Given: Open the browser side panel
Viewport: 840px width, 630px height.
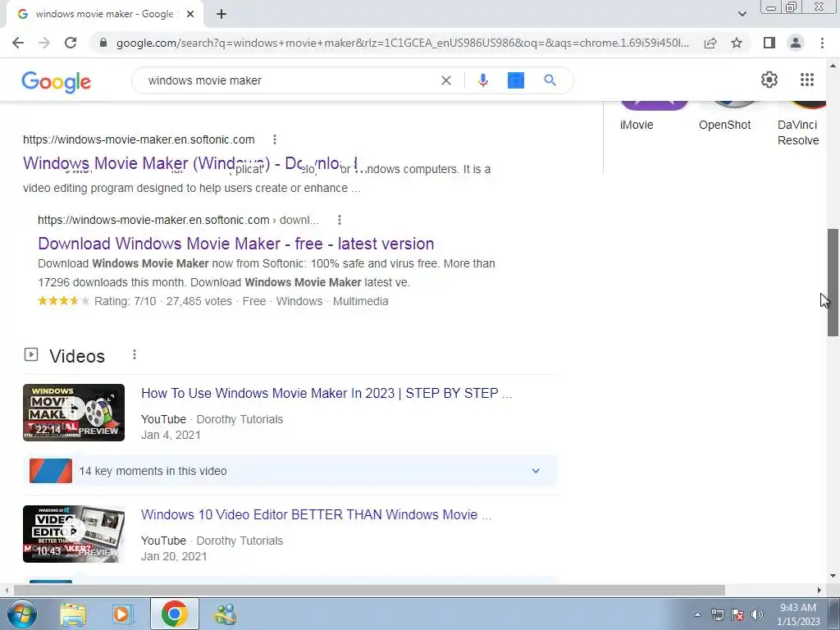Looking at the screenshot, I should [769, 43].
